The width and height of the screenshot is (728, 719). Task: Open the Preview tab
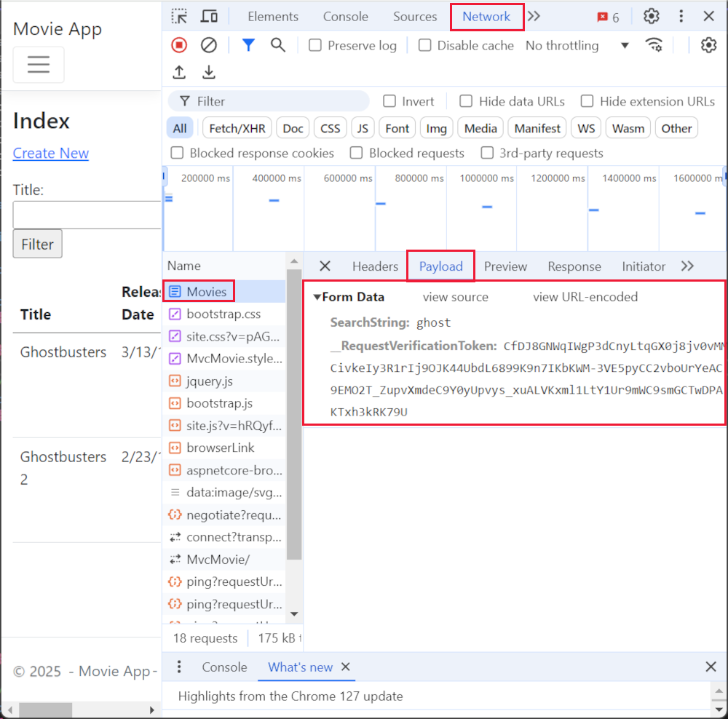(506, 266)
